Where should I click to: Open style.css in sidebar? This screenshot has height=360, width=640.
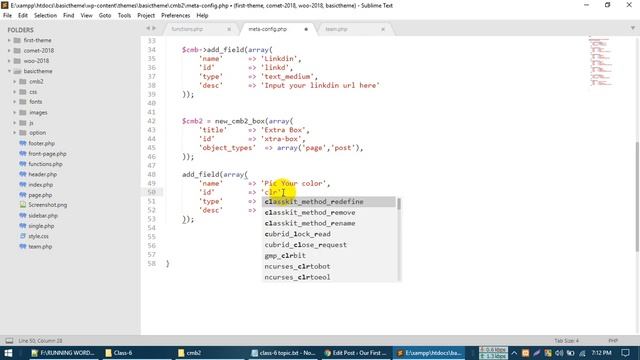click(x=38, y=236)
